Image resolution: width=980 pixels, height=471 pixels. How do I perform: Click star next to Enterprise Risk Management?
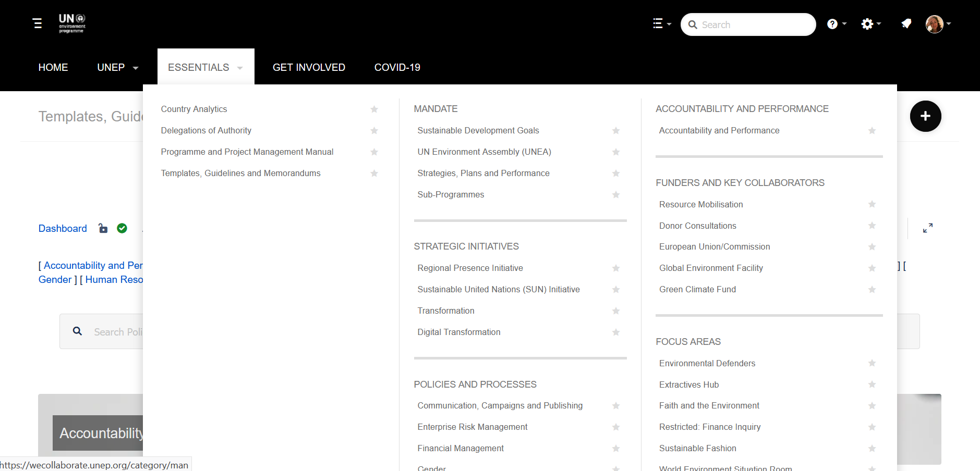[x=616, y=427]
